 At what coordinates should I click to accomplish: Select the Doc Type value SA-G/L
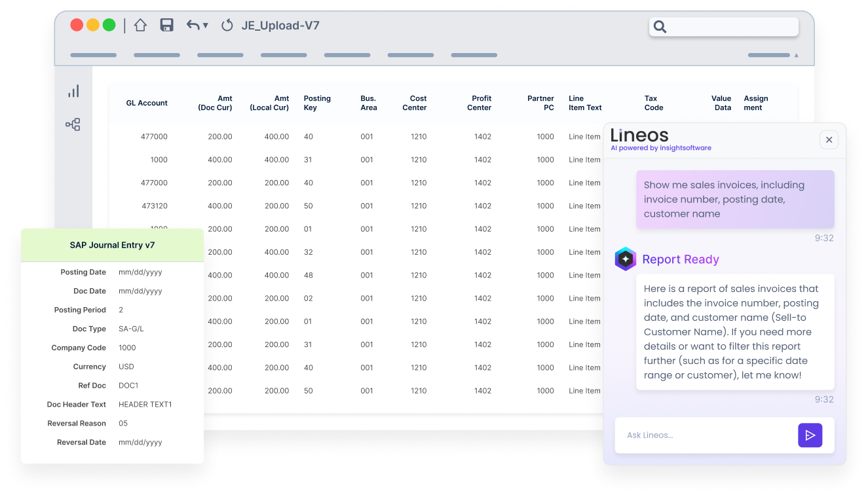131,329
